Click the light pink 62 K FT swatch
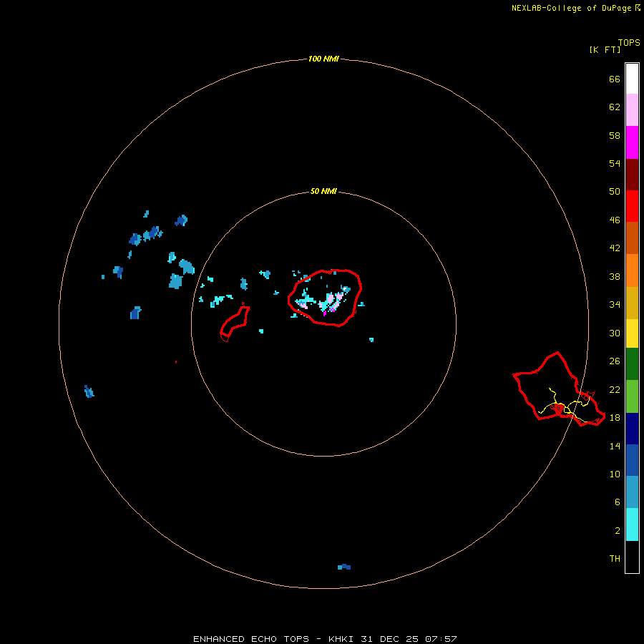 (x=632, y=110)
